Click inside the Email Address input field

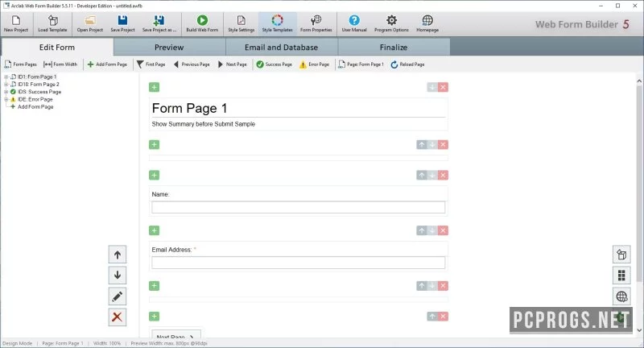click(x=298, y=263)
